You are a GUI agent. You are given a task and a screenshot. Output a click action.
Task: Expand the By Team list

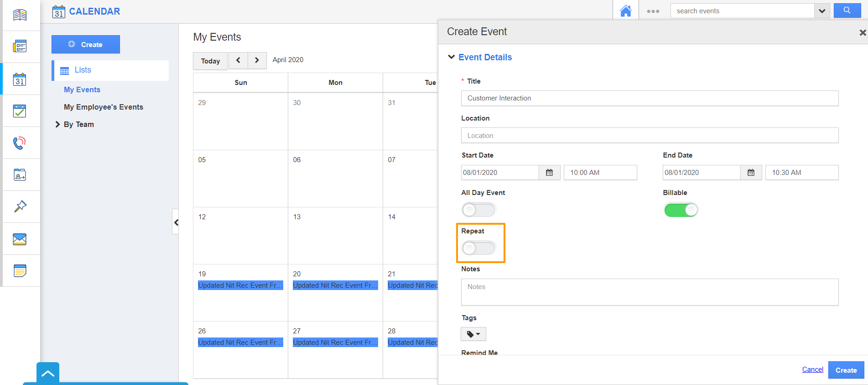[x=58, y=124]
